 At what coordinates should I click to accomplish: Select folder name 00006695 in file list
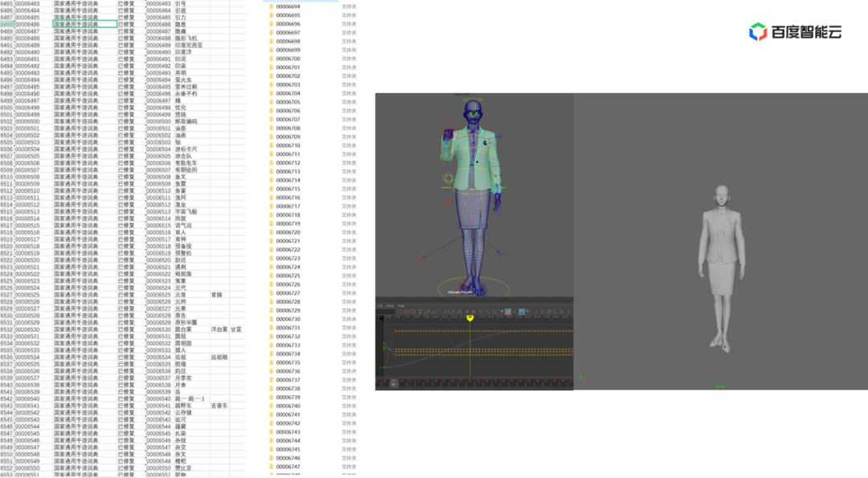[x=288, y=15]
